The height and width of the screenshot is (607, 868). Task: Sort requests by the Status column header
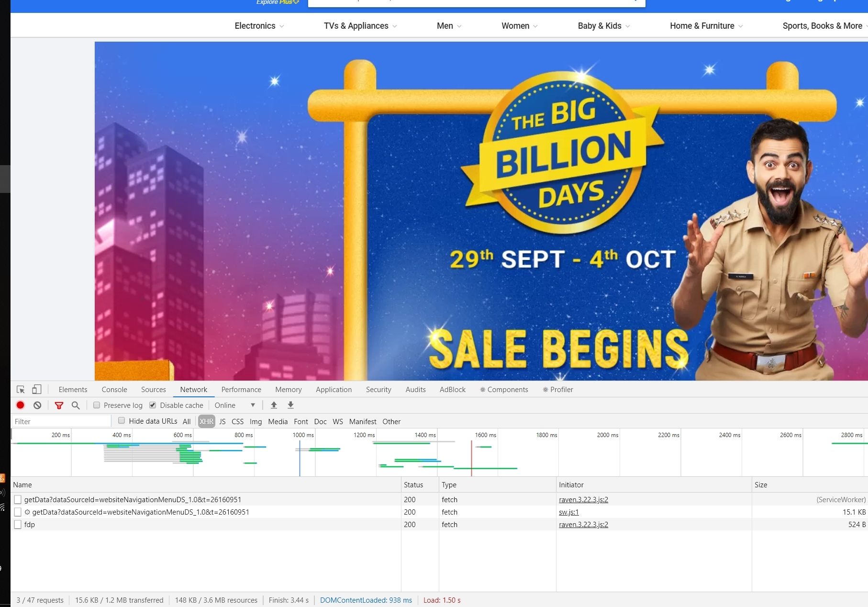[420, 485]
